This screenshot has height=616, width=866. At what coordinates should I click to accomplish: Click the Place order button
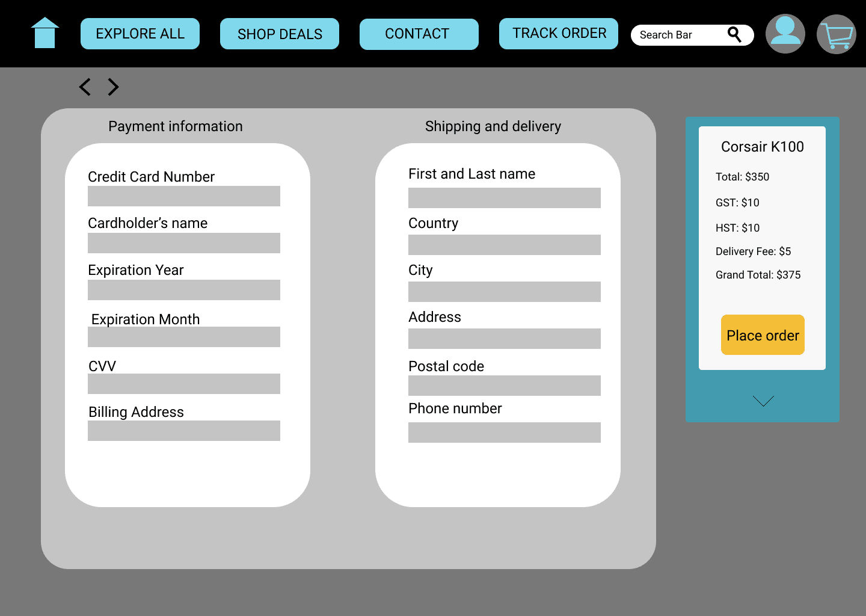(763, 335)
